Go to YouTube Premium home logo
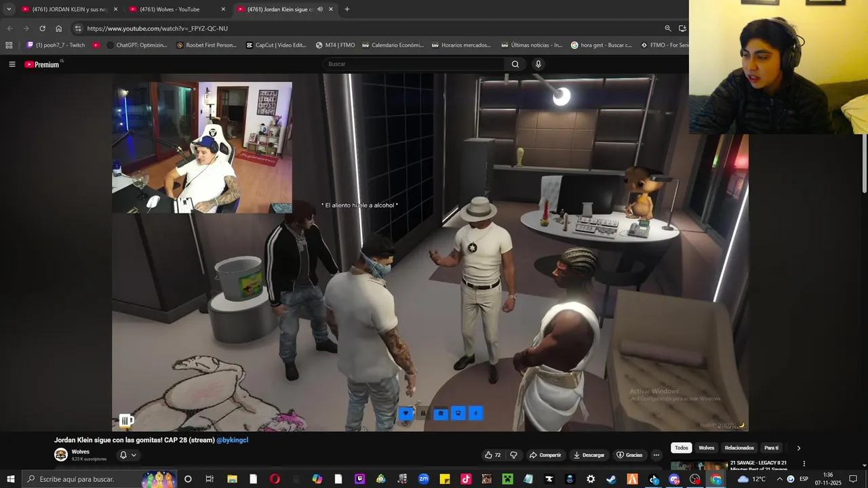The width and height of the screenshot is (868, 488). coord(42,64)
